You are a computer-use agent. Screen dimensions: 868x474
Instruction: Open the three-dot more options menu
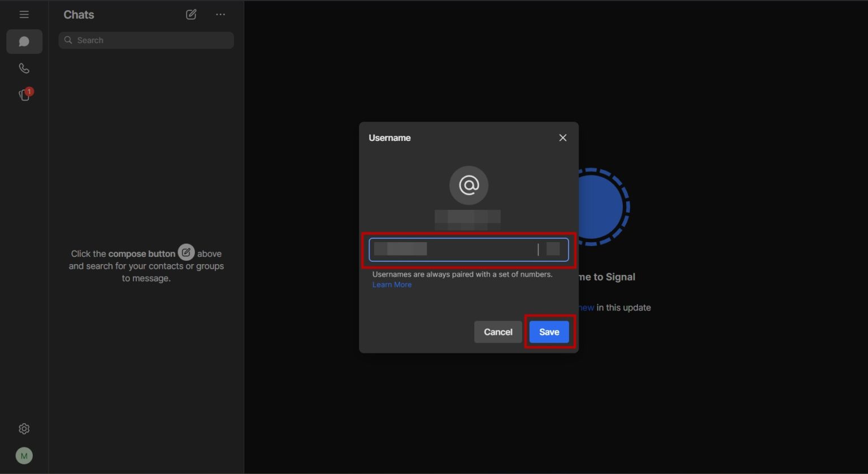pyautogui.click(x=220, y=14)
